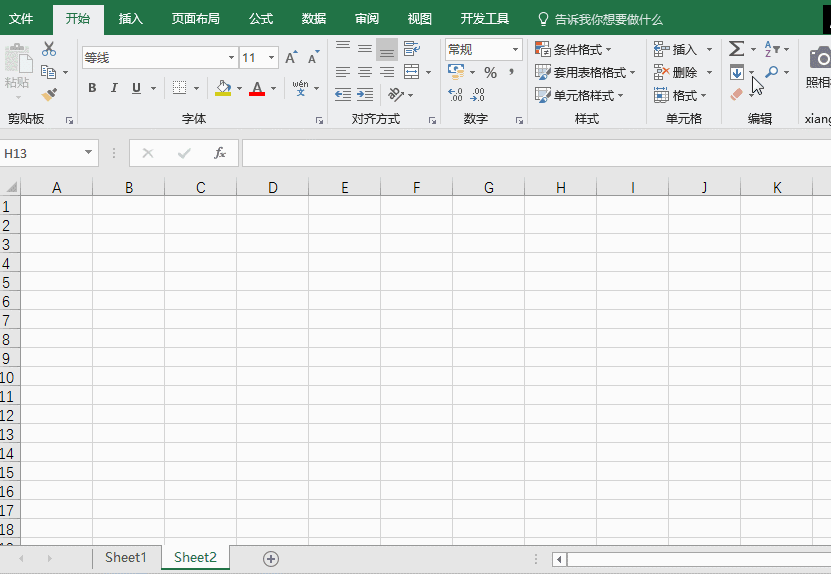Screen dimensions: 831x574
Task: Select the Format Painter brush
Action: click(49, 94)
